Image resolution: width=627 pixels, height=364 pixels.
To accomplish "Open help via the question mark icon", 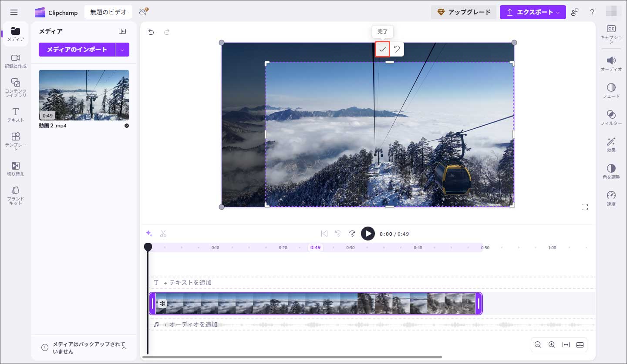I will [x=592, y=12].
